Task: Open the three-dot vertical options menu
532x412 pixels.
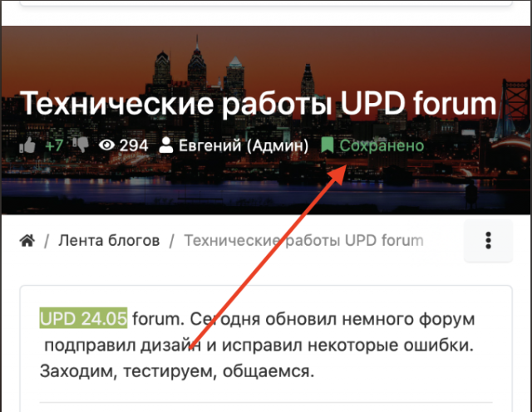Action: click(x=488, y=241)
